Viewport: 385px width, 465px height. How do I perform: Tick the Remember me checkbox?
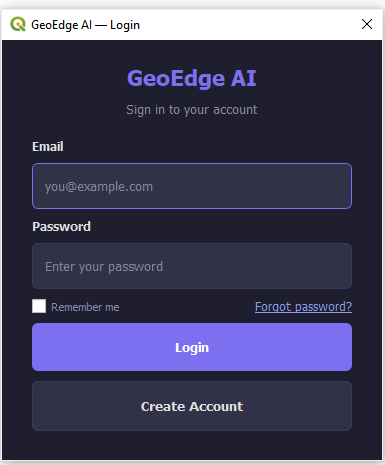[x=39, y=306]
